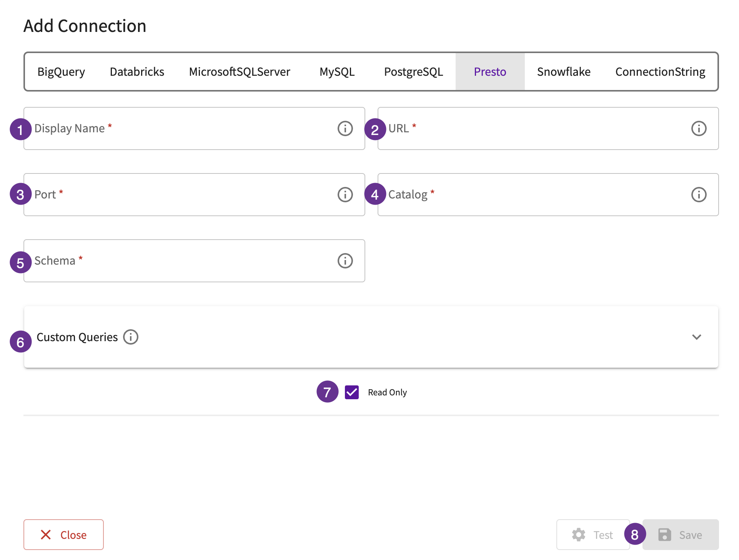Open the Catalog field info icon
The width and height of the screenshot is (739, 560).
pyautogui.click(x=699, y=195)
